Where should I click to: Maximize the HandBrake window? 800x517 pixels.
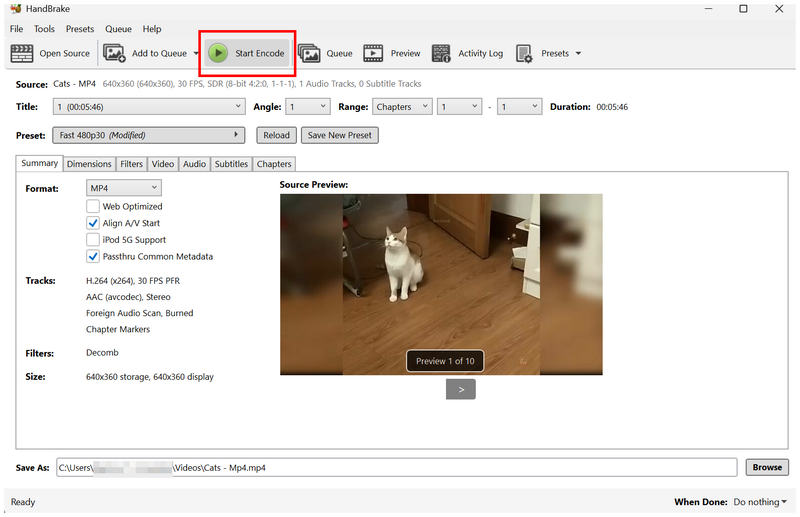[743, 9]
